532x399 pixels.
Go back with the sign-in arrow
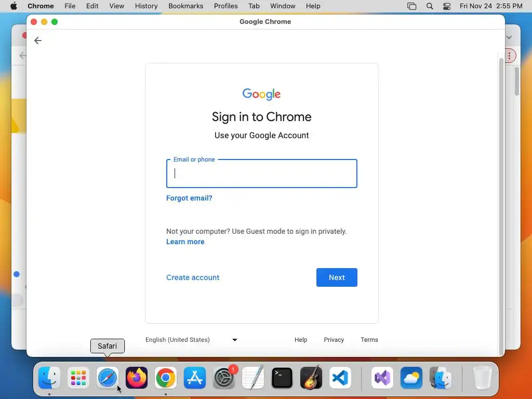pyautogui.click(x=37, y=41)
